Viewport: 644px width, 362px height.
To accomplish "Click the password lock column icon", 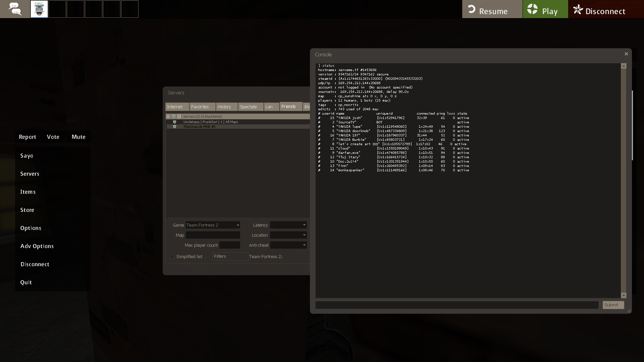I will tap(168, 116).
